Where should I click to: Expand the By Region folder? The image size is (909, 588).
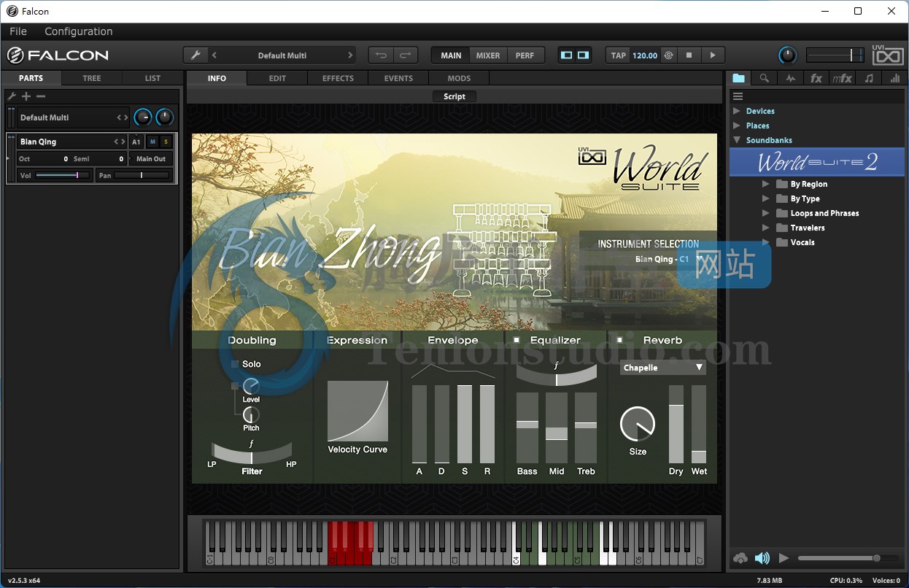(x=765, y=184)
